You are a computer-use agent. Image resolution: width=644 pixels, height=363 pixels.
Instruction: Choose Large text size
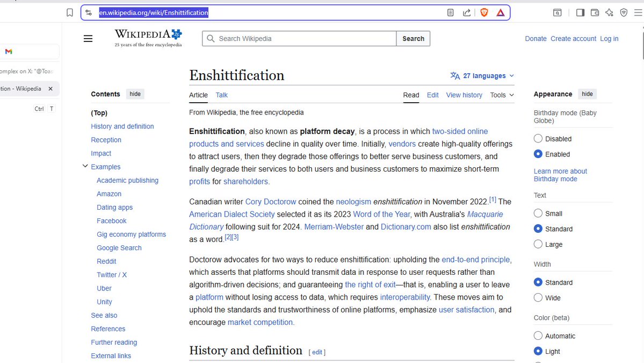pyautogui.click(x=538, y=244)
